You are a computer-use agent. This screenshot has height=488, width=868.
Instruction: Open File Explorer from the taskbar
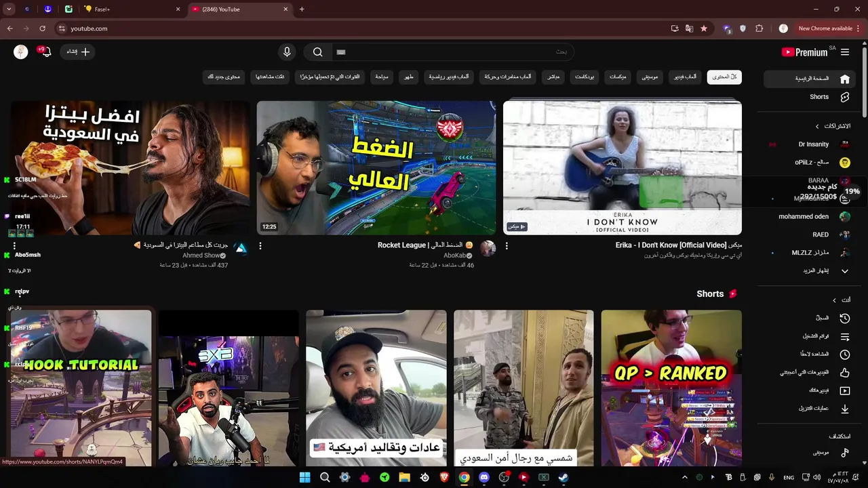pyautogui.click(x=404, y=477)
